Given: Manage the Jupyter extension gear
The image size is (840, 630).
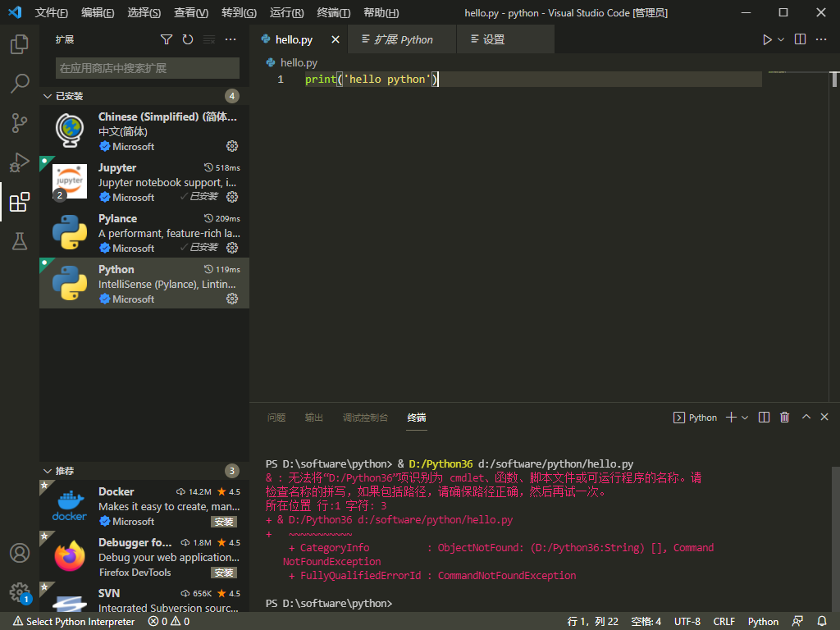Looking at the screenshot, I should click(x=232, y=197).
